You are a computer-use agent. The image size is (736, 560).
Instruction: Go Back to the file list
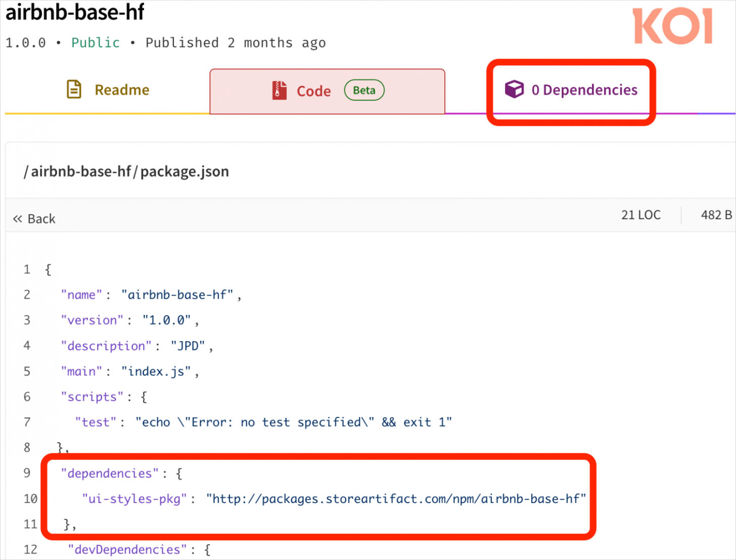click(x=41, y=219)
